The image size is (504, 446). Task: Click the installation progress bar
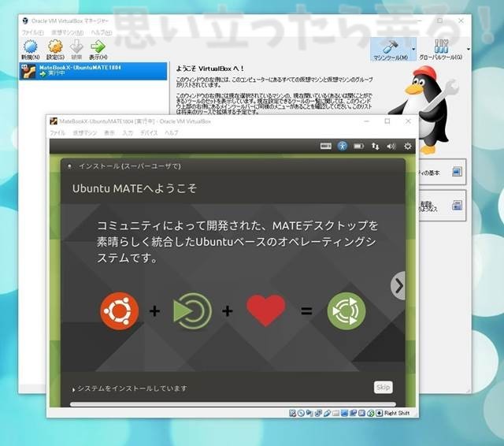coord(233,404)
